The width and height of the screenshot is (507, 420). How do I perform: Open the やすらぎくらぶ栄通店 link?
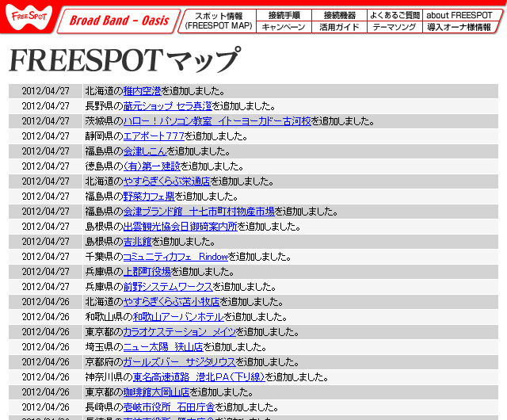(167, 181)
